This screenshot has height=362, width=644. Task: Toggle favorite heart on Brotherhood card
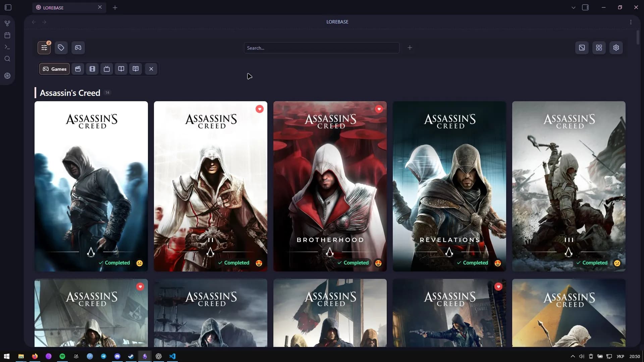pyautogui.click(x=379, y=109)
